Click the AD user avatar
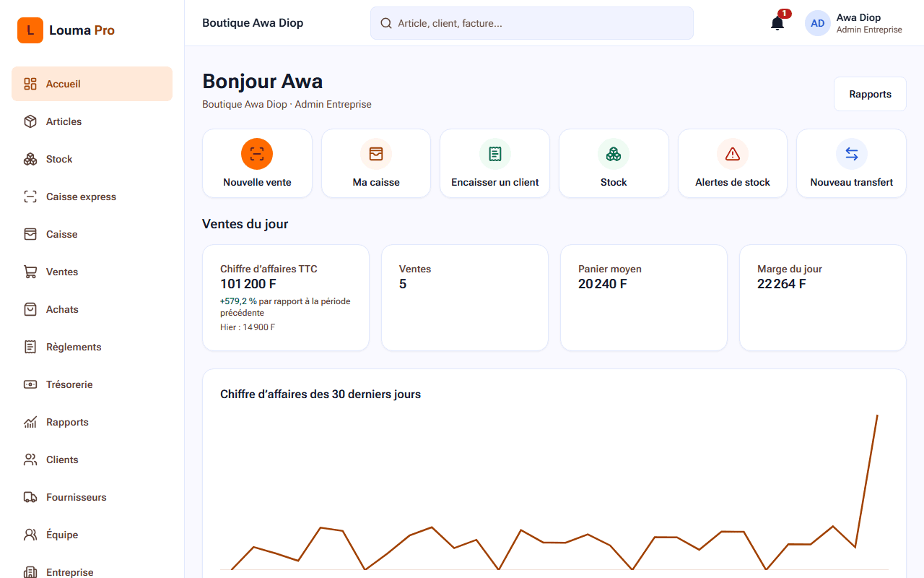Screen dimensions: 924x578 818,23
